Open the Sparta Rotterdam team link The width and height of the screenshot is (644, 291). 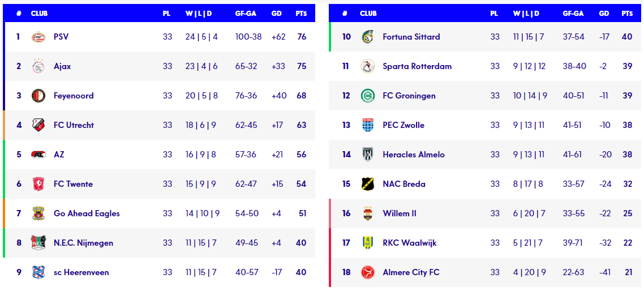point(417,66)
